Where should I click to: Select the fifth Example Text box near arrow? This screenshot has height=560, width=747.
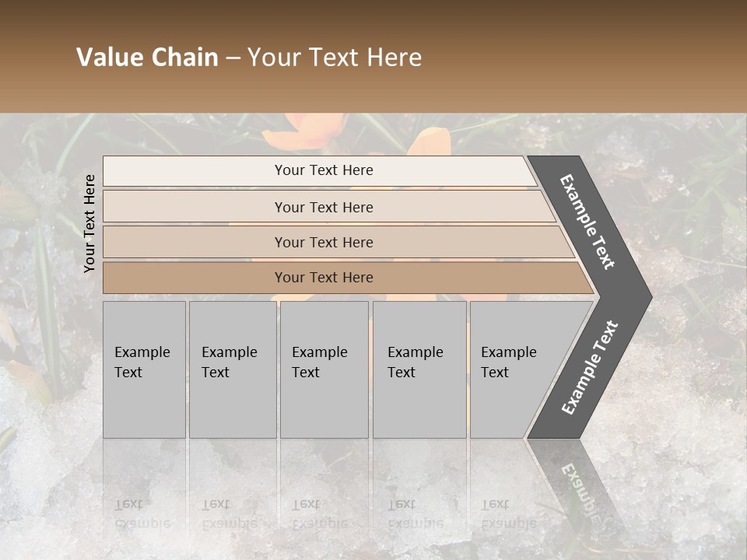(514, 369)
